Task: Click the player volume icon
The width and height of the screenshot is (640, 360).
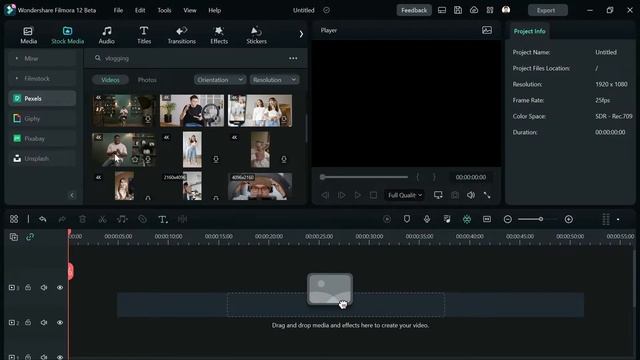Action: pyautogui.click(x=471, y=195)
